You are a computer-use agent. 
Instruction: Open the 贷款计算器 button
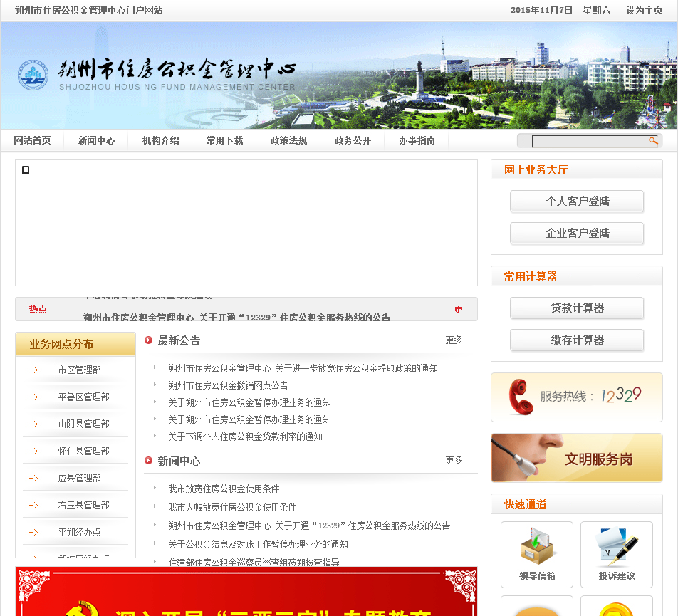pos(577,308)
